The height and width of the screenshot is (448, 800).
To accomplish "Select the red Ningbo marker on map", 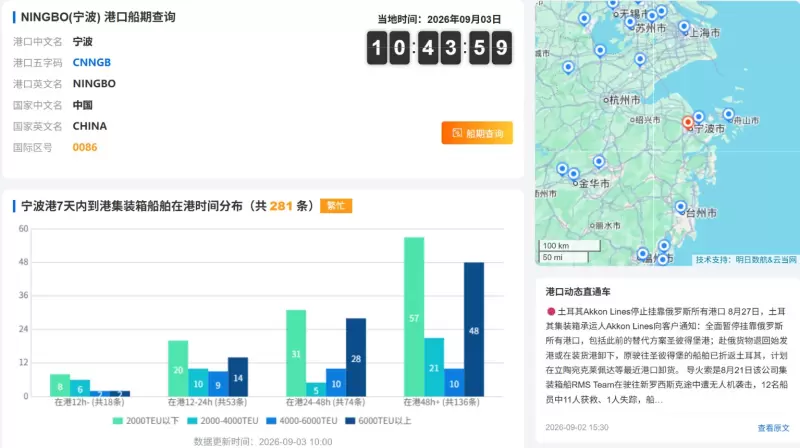I will (x=688, y=122).
